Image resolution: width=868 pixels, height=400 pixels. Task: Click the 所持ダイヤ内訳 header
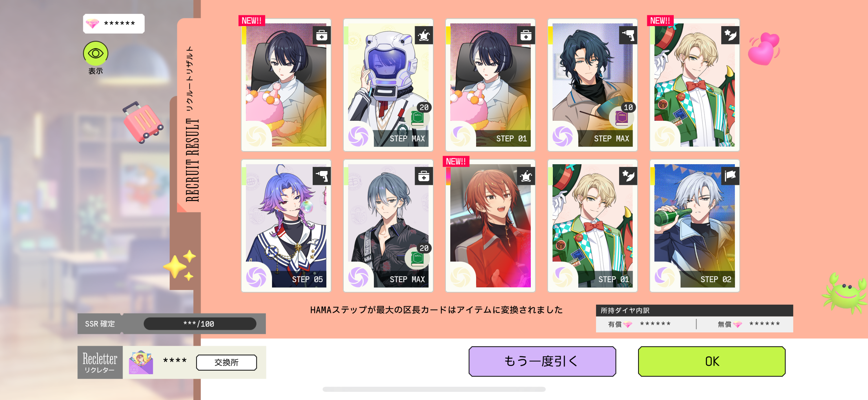694,310
